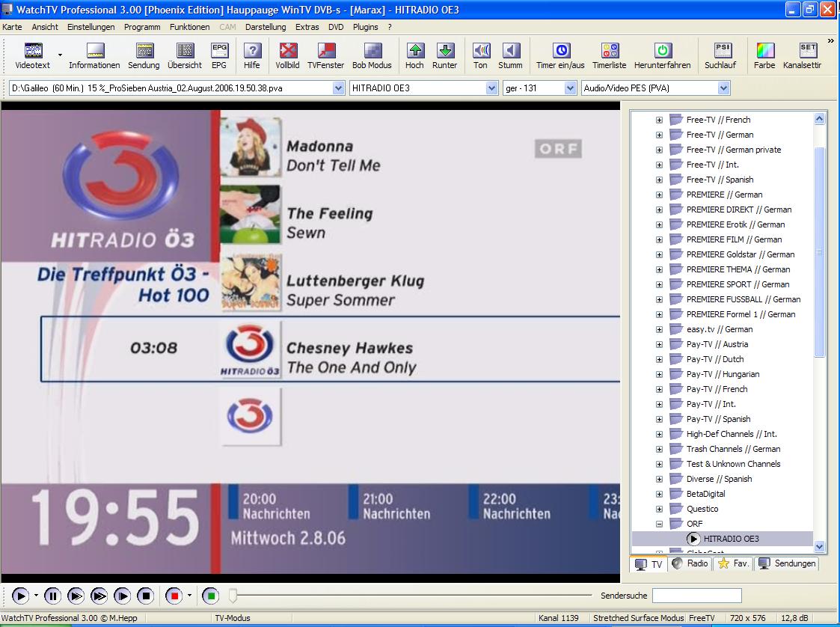The width and height of the screenshot is (840, 627).
Task: Select the Trash Channels // German folder
Action: 733,449
